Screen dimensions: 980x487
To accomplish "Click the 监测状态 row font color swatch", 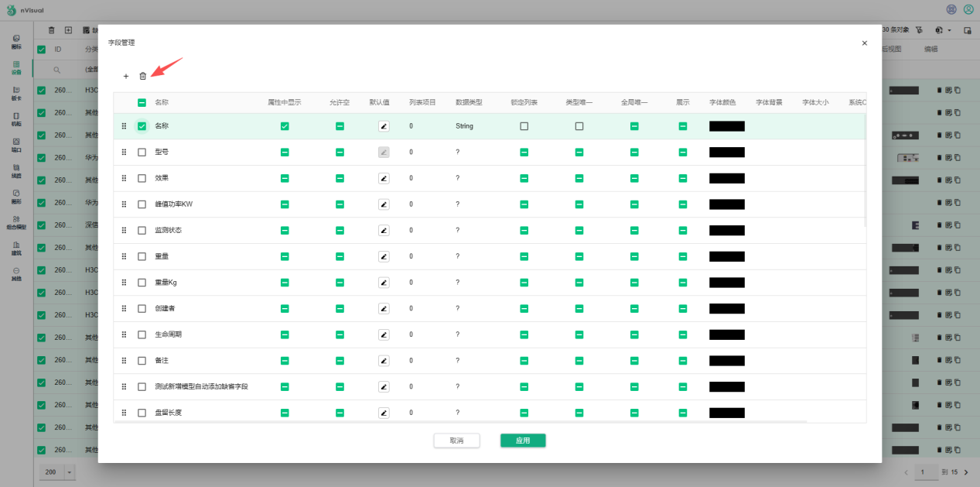I will [727, 231].
